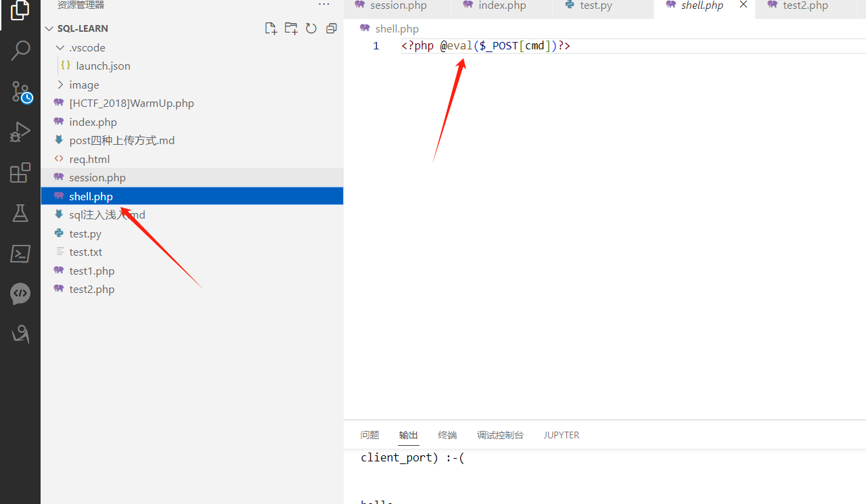Select shell.php in file tree
Viewport: 866px width, 504px height.
tap(192, 196)
